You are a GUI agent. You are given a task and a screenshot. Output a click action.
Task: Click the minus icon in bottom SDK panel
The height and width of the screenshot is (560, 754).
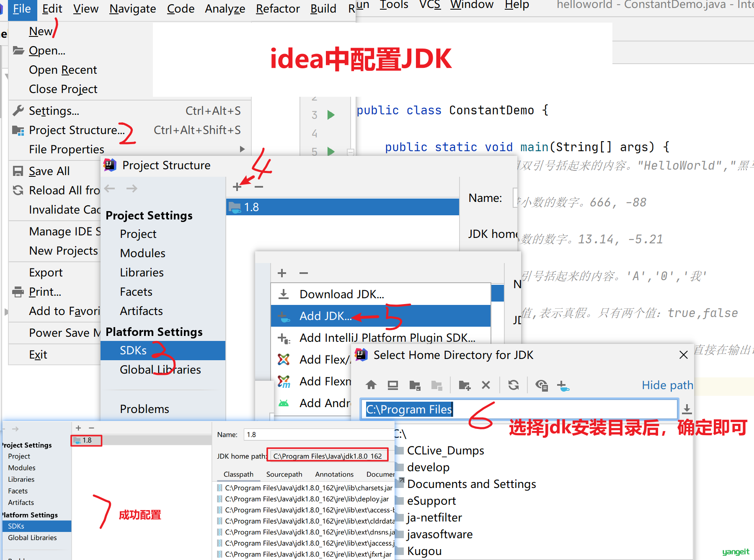pos(91,428)
